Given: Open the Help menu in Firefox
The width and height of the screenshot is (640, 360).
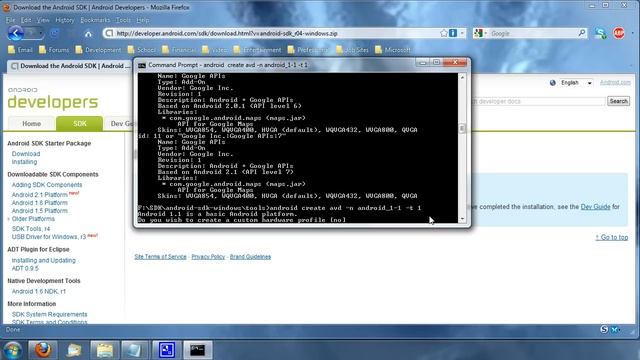Looking at the screenshot, I should tap(142, 20).
